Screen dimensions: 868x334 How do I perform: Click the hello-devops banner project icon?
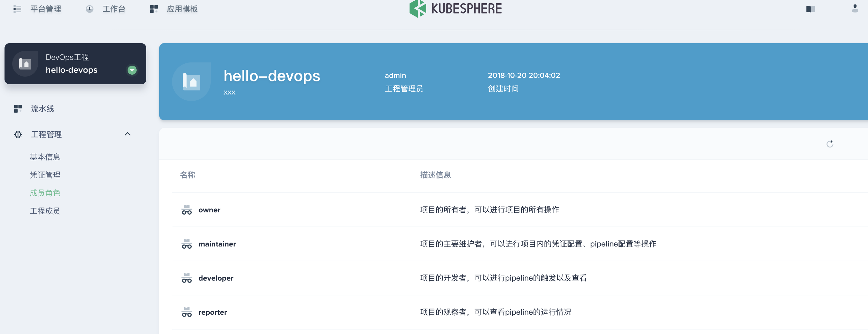click(191, 82)
